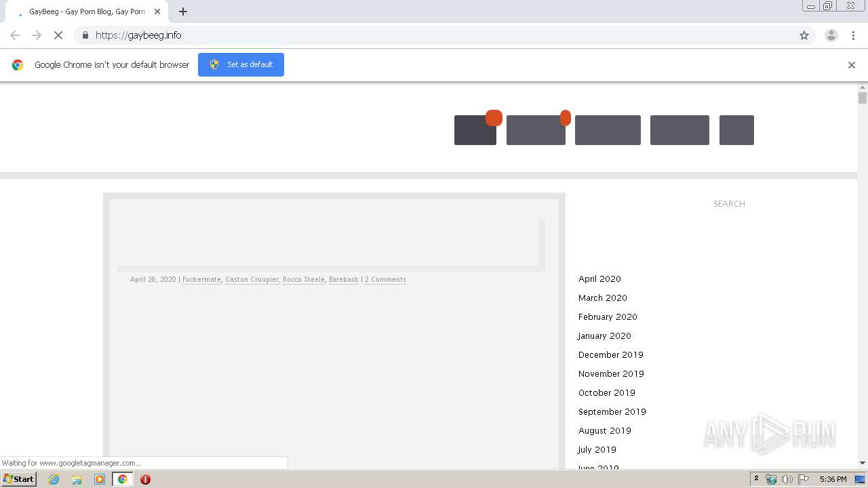This screenshot has height=488, width=868.
Task: Open the Gaston Croupier tag link
Action: (x=252, y=279)
